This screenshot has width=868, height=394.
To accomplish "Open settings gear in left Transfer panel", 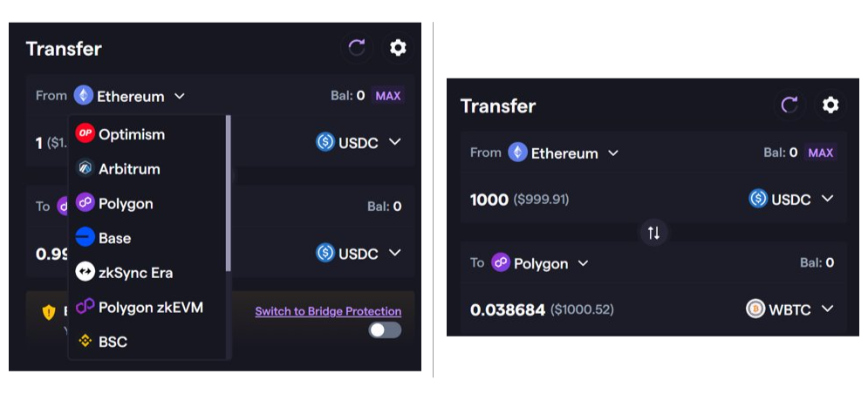I will click(398, 48).
